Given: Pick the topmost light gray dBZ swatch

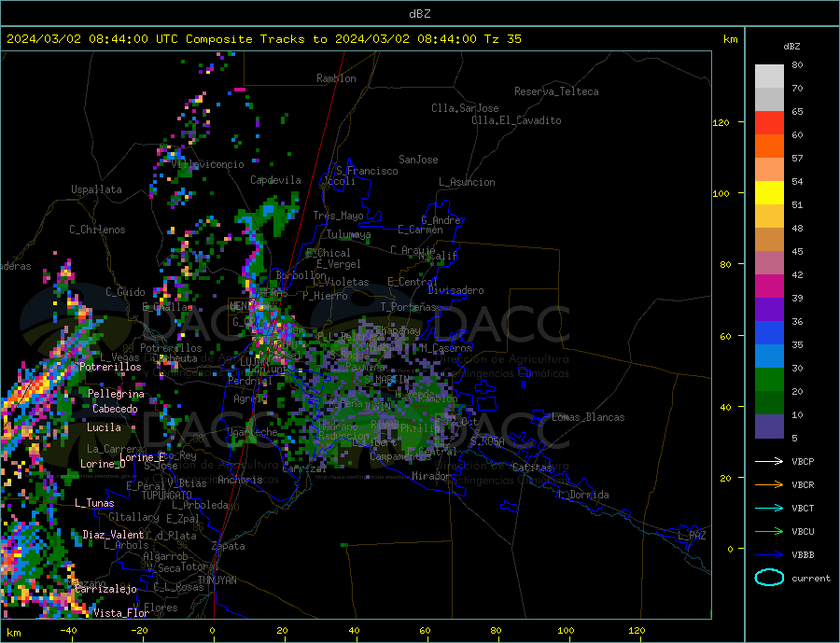Looking at the screenshot, I should 769,77.
